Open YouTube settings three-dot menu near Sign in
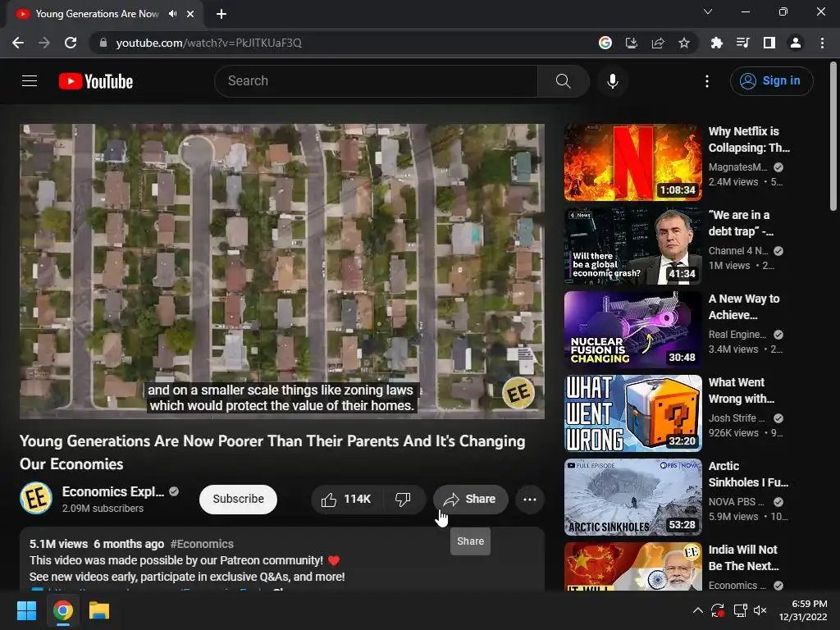Image resolution: width=840 pixels, height=630 pixels. [707, 81]
